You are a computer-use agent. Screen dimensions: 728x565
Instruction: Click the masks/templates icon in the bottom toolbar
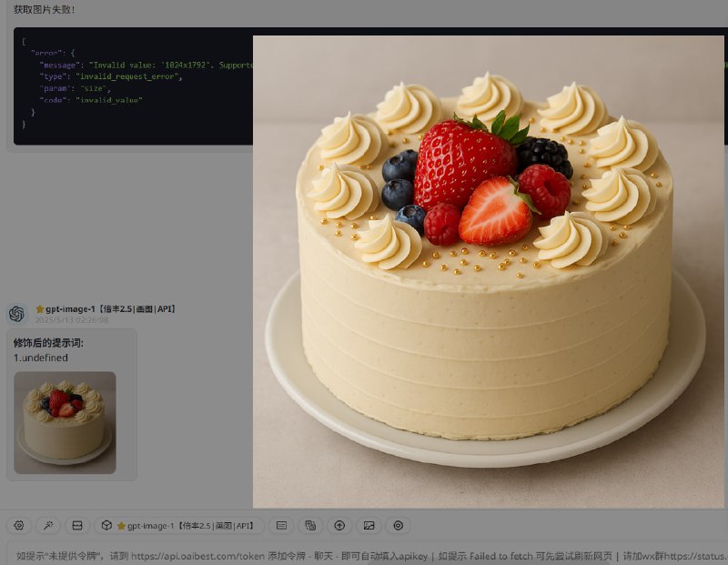pos(309,526)
